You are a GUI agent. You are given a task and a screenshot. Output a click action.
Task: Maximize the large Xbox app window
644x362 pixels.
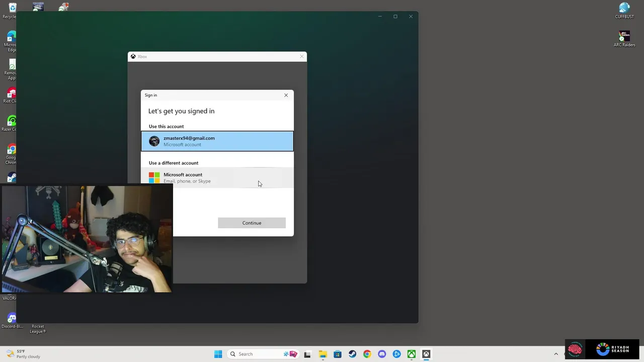pos(395,17)
